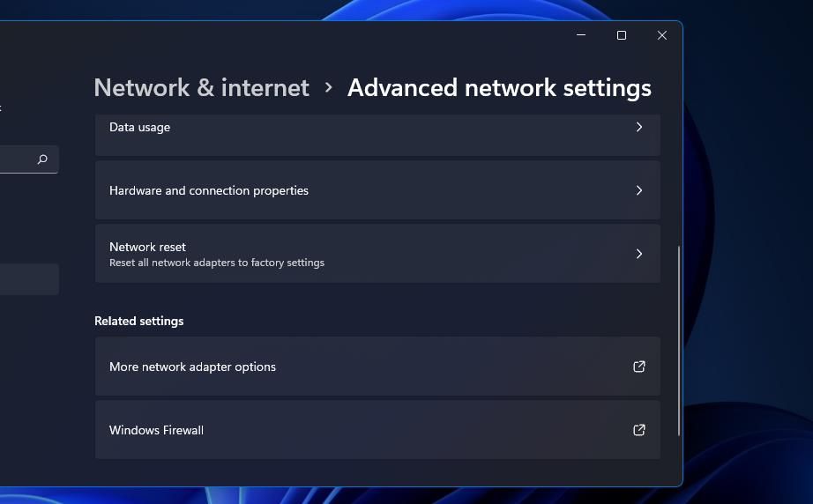The width and height of the screenshot is (813, 504).
Task: Click the Network reset chevron arrow
Action: 638,254
